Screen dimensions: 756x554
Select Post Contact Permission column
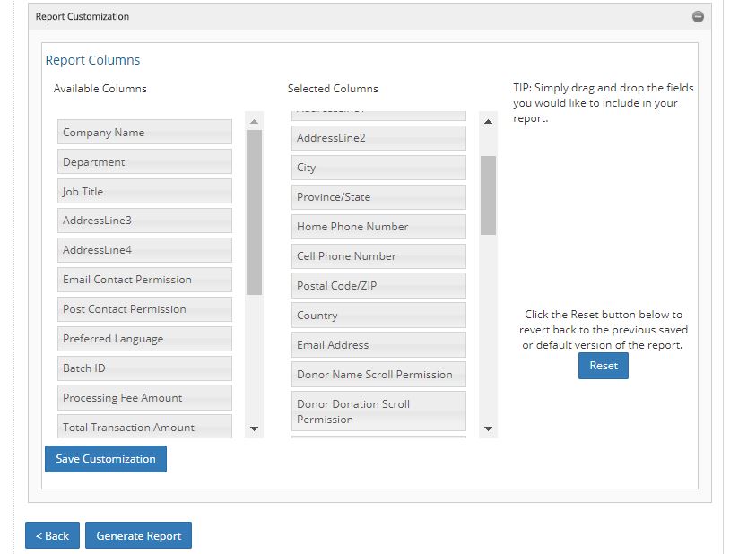coord(144,309)
